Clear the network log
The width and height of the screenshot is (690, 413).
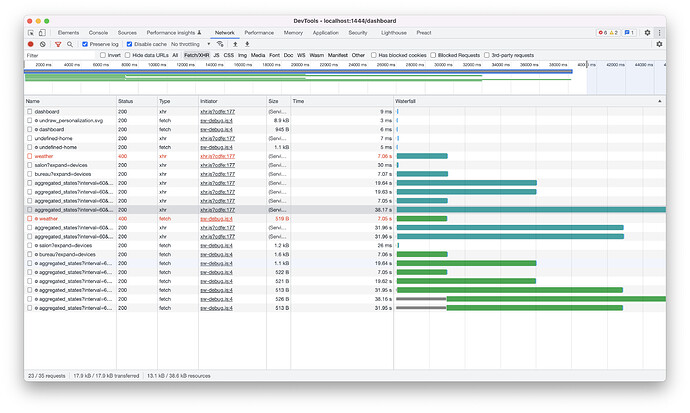pyautogui.click(x=43, y=44)
